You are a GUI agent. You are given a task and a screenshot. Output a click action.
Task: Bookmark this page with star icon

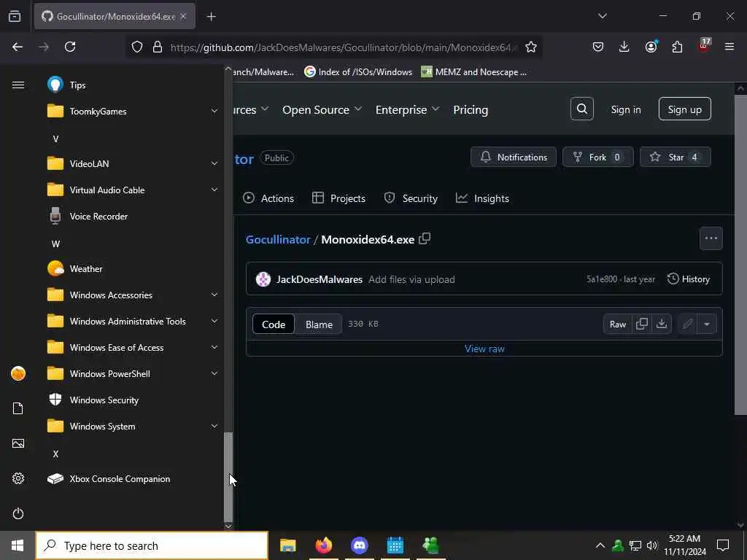(x=531, y=47)
